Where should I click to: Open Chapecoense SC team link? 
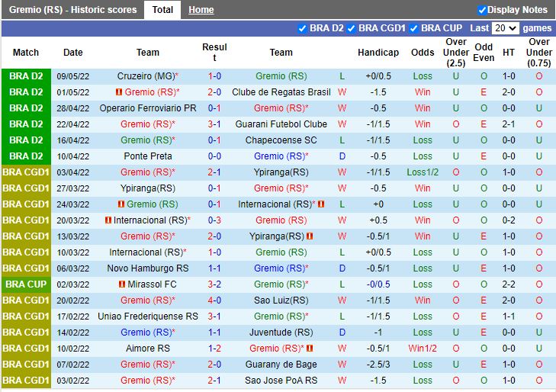pos(281,140)
